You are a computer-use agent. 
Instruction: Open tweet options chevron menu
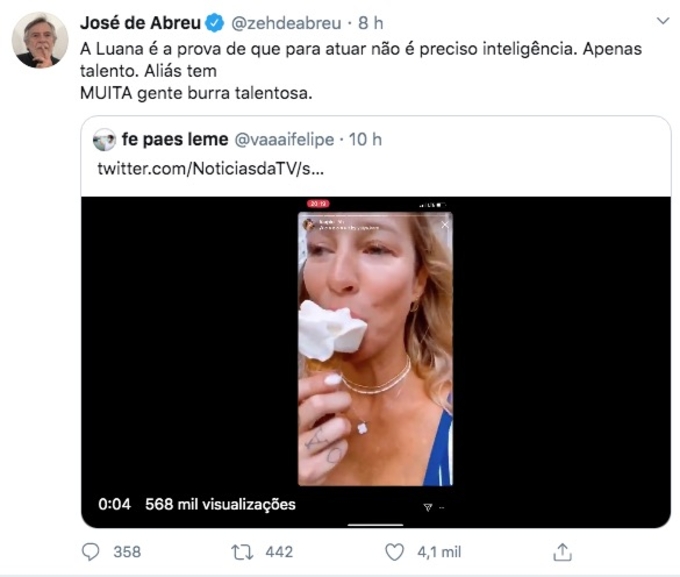[662, 20]
